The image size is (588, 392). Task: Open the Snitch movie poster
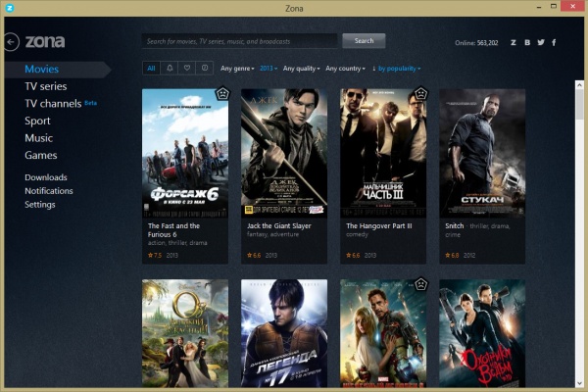click(x=482, y=153)
